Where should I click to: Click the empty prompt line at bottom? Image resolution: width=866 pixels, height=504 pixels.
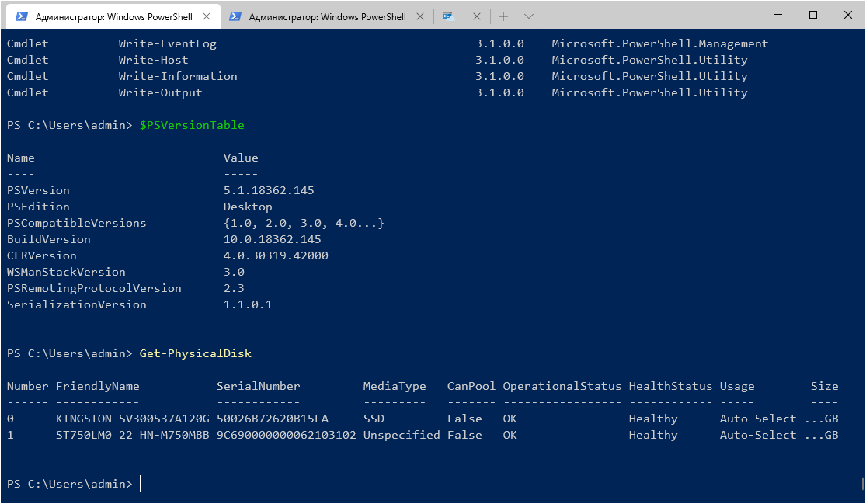311,484
